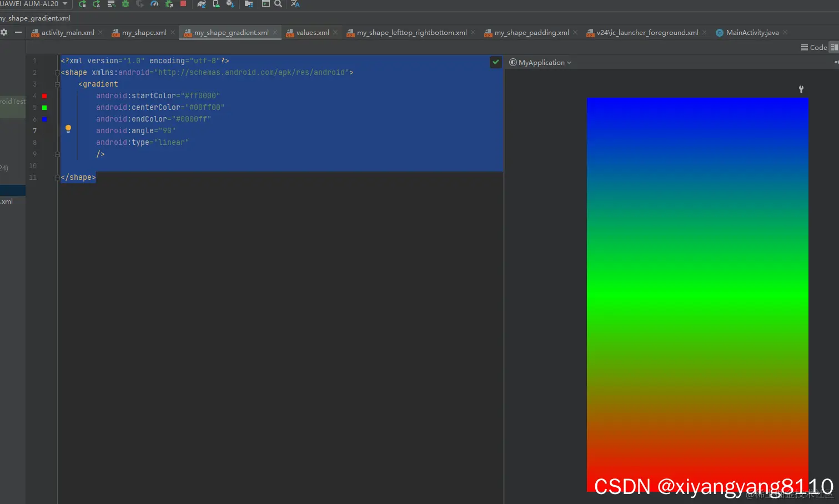Screen dimensions: 839x504
Task: Switch to the values.xml tab
Action: coord(312,33)
